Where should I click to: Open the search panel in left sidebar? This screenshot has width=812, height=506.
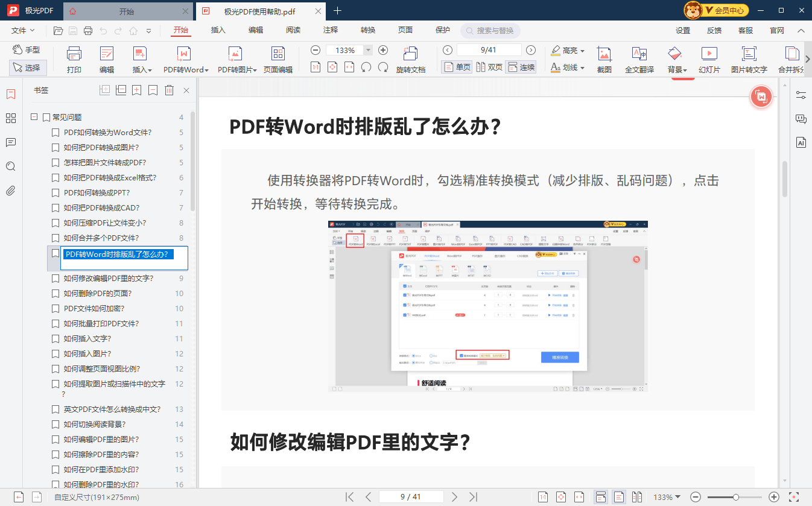(x=10, y=166)
